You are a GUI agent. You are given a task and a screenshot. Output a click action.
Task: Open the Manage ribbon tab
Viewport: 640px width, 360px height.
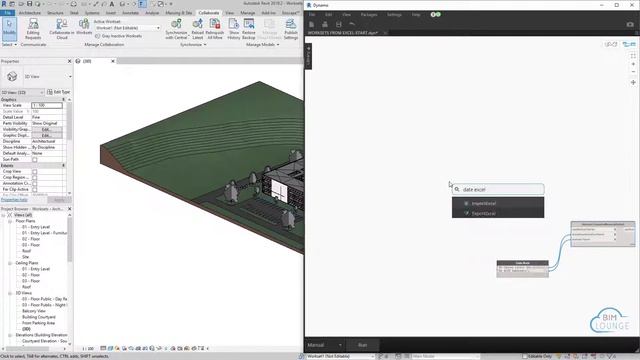247,13
